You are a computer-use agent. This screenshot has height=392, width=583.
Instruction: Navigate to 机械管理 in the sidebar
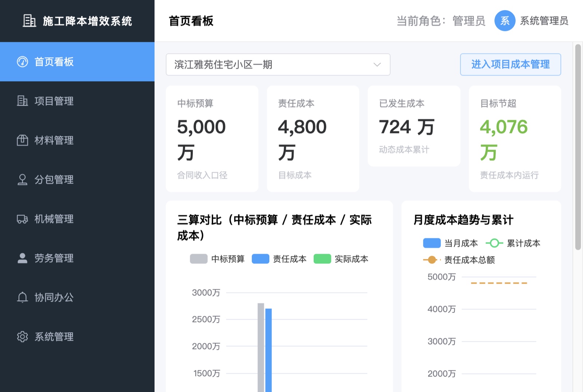tap(77, 219)
